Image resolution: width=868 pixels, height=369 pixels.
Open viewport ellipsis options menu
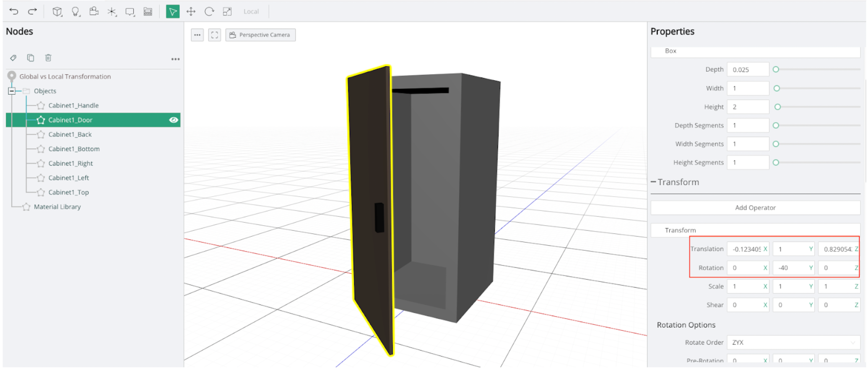[x=197, y=35]
